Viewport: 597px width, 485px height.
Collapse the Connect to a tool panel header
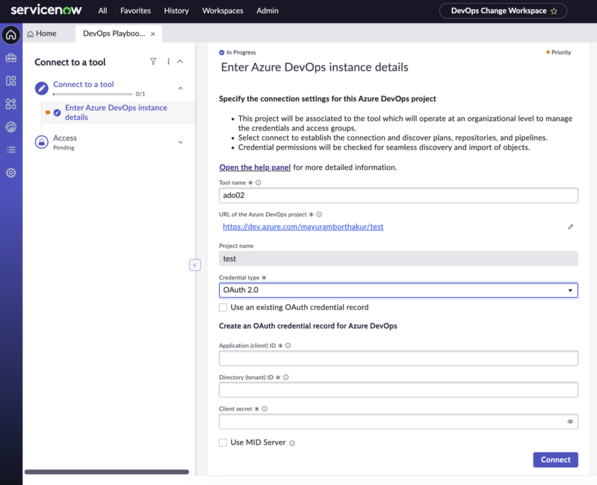tap(180, 61)
